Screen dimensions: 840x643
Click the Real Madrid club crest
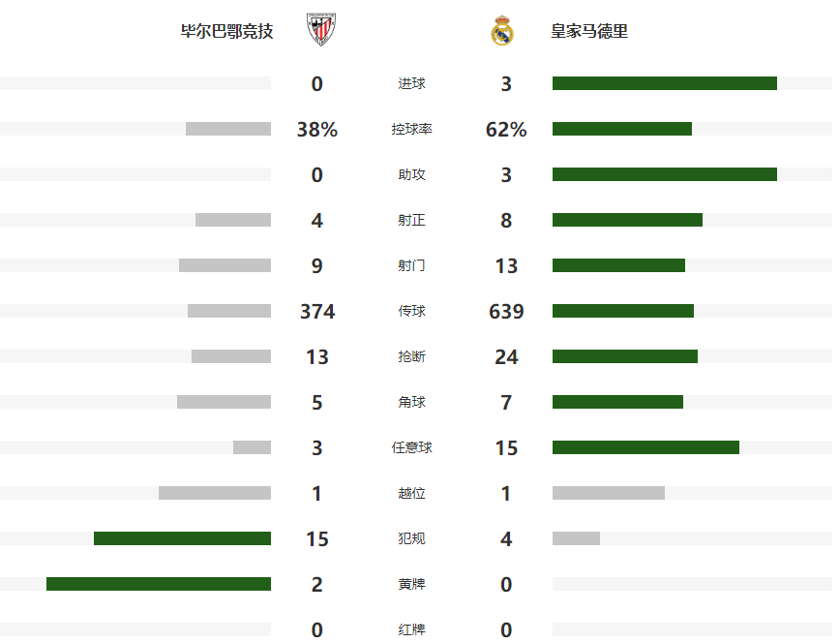[x=501, y=31]
